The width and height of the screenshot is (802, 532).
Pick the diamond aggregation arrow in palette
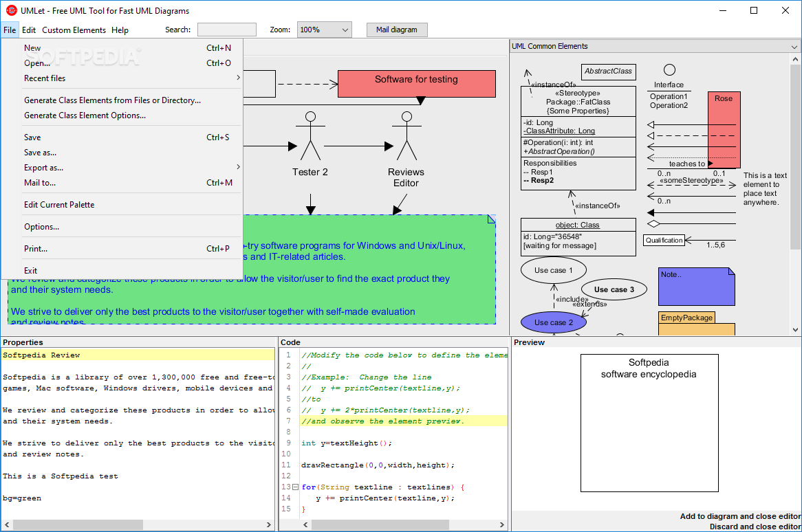tap(691, 224)
